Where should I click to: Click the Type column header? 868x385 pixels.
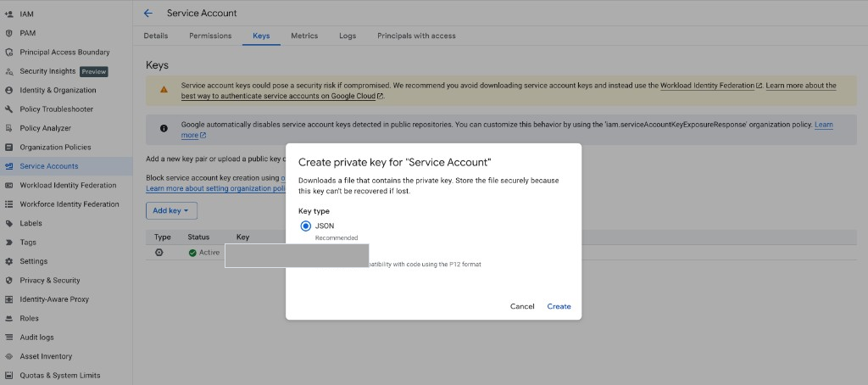tap(163, 237)
